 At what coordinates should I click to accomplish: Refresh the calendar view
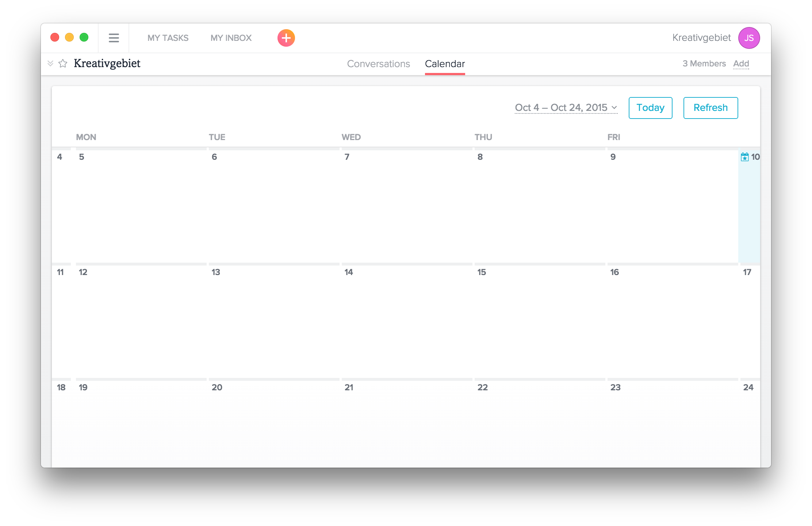pos(710,108)
